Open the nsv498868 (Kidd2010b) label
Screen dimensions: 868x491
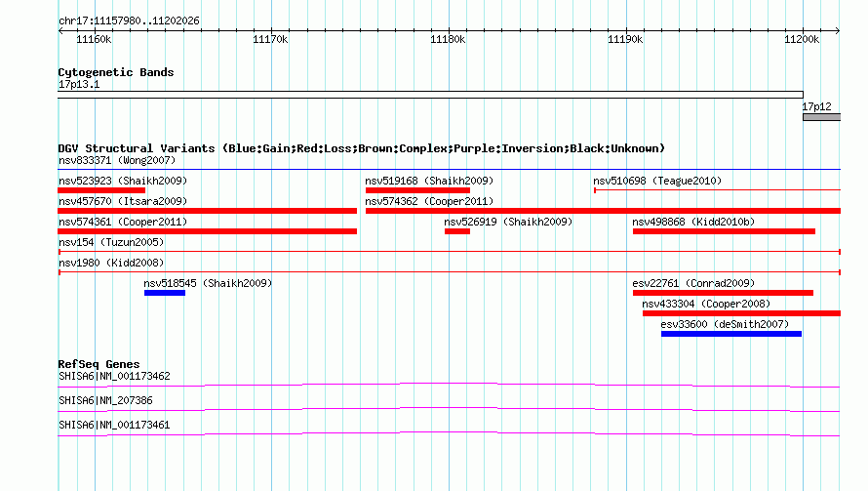coord(693,222)
